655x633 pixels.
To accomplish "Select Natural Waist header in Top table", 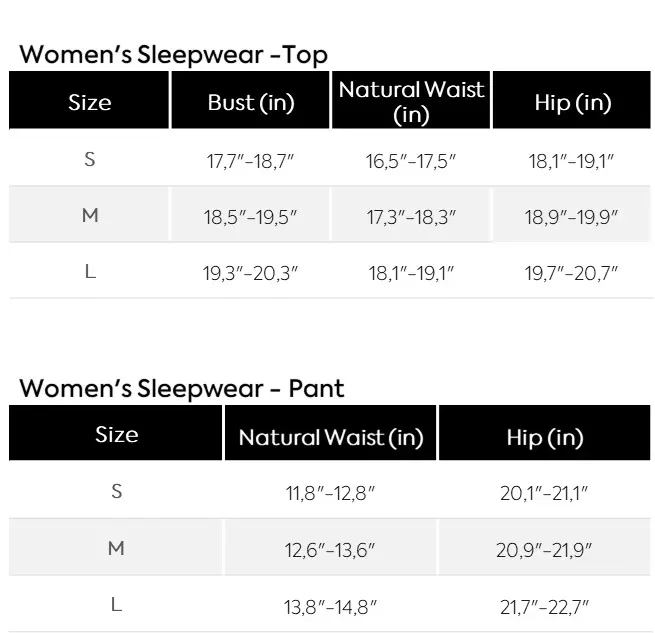I will pos(411,102).
